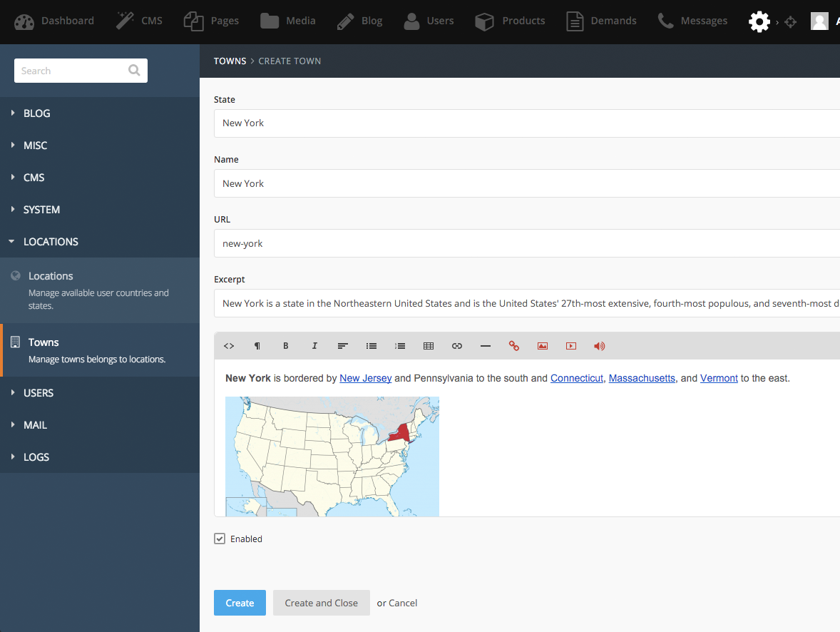The image size is (840, 632).
Task: Insert an audio clip
Action: tap(600, 346)
